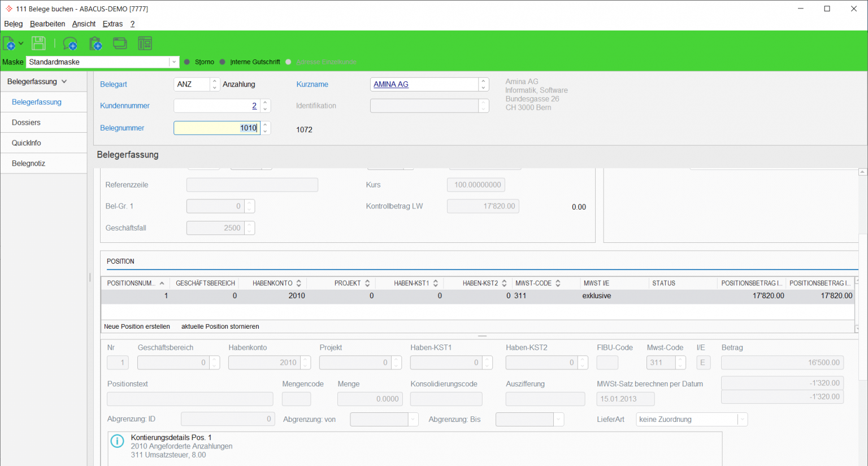Click Neue Position erstellen
868x466 pixels.
click(137, 326)
